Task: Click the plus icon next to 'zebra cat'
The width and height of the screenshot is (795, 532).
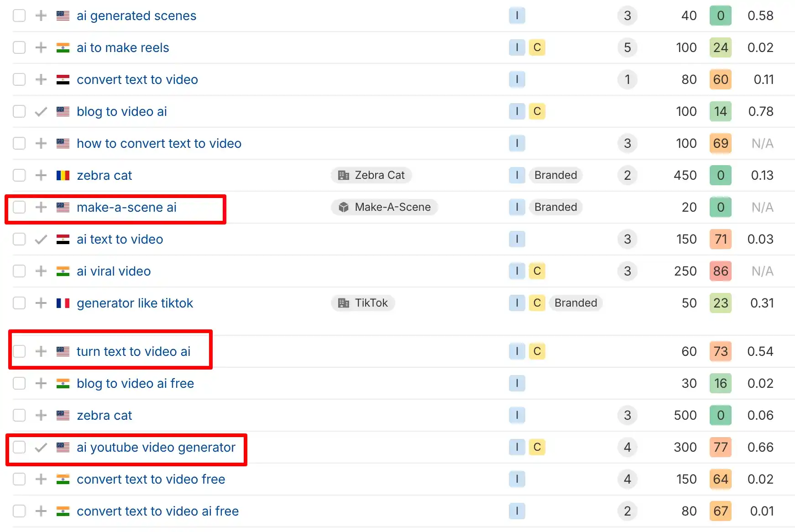Action: pos(41,175)
